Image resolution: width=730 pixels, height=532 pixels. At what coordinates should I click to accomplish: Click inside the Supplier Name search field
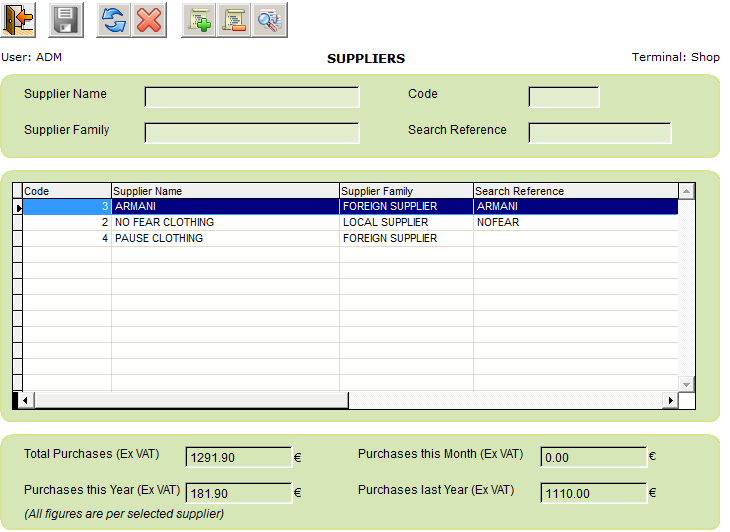pos(251,97)
